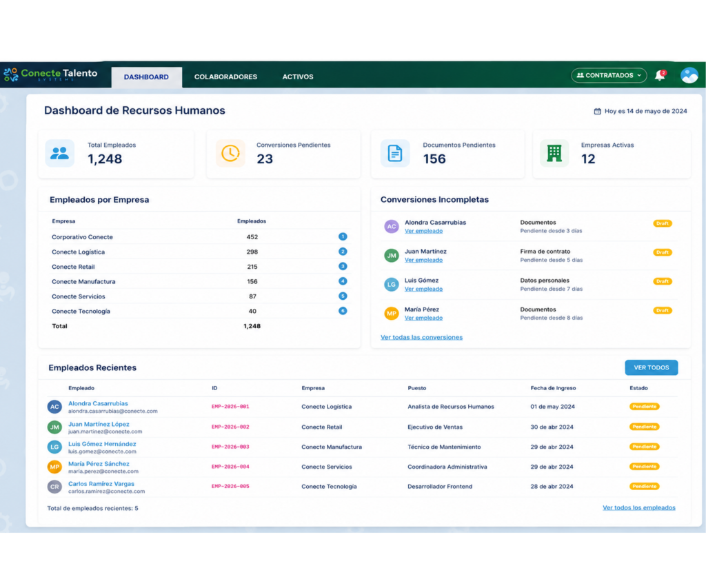Click the Puesto column header

tap(417, 388)
